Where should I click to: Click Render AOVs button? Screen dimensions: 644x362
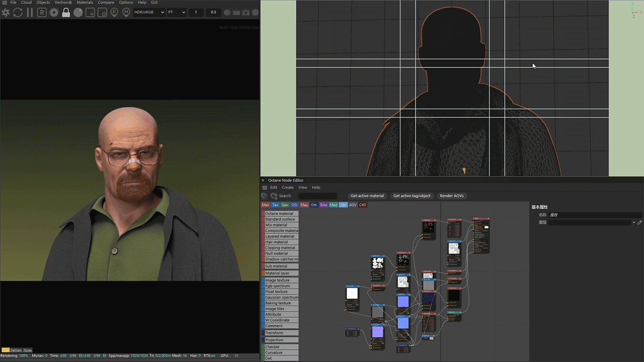click(452, 196)
